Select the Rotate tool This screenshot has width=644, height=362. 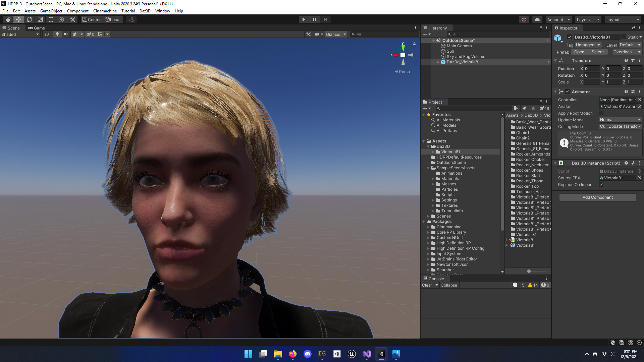tap(30, 19)
